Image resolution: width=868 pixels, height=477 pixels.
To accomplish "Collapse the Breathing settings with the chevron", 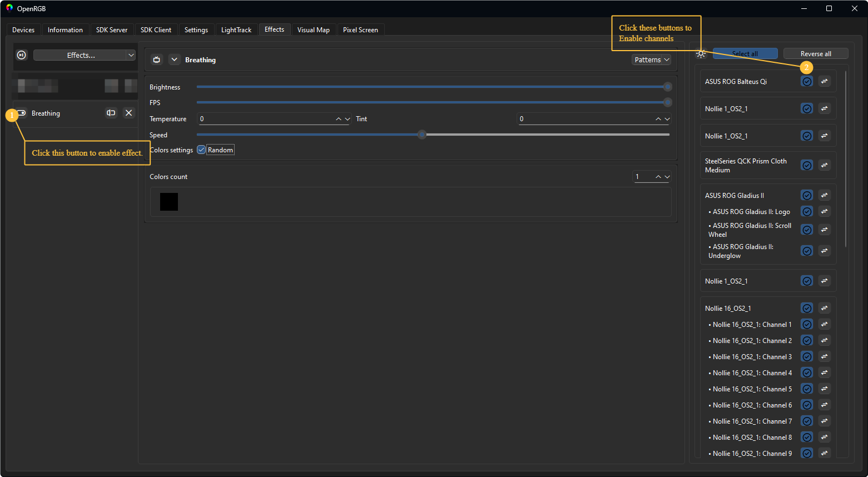I will click(175, 59).
